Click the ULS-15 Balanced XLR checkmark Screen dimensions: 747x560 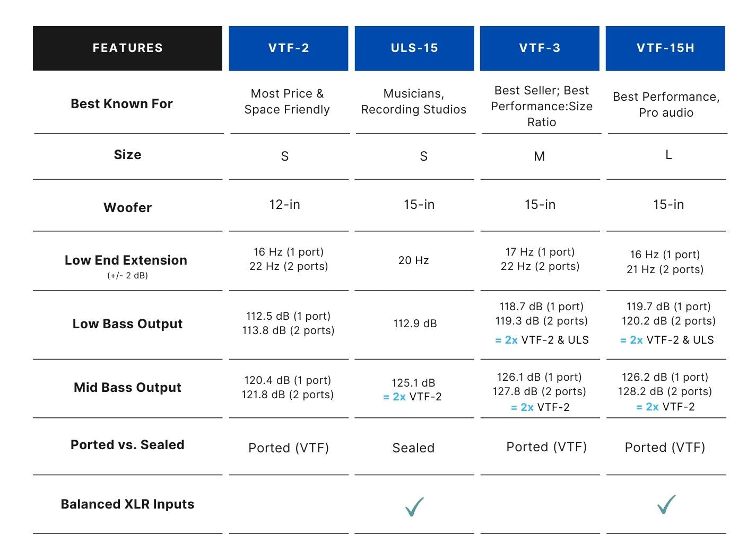tap(414, 506)
